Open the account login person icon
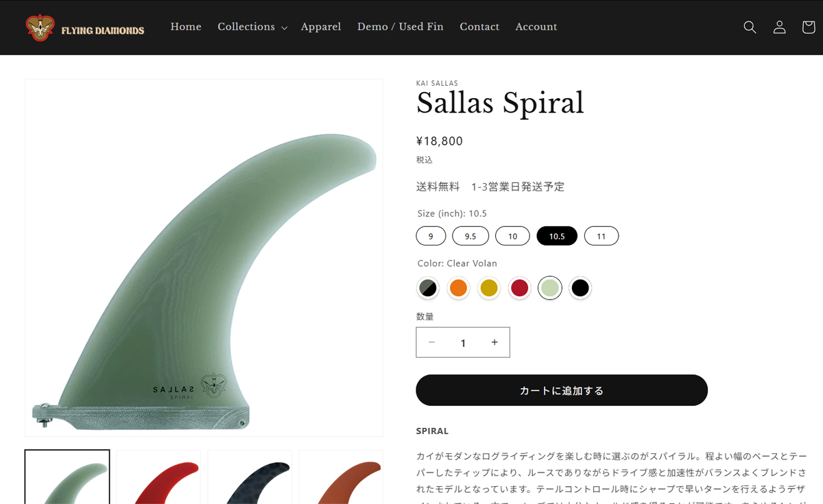Viewport: 823px width, 504px height. [x=779, y=27]
